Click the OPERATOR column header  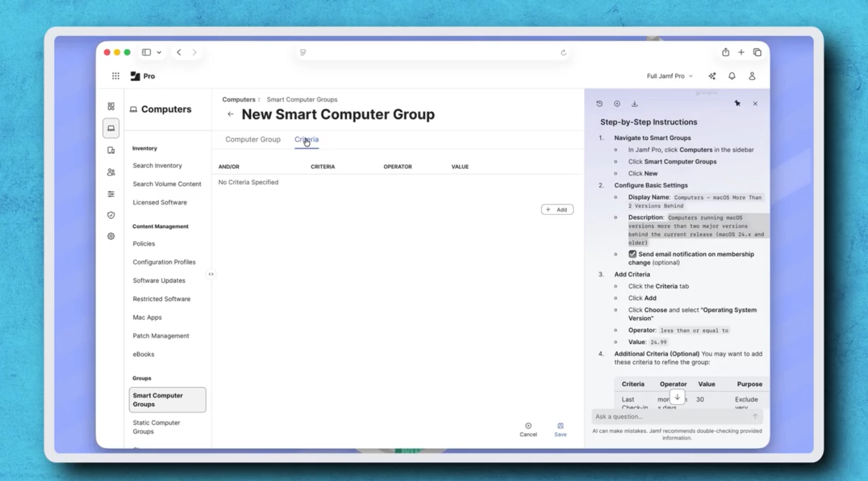click(x=398, y=167)
